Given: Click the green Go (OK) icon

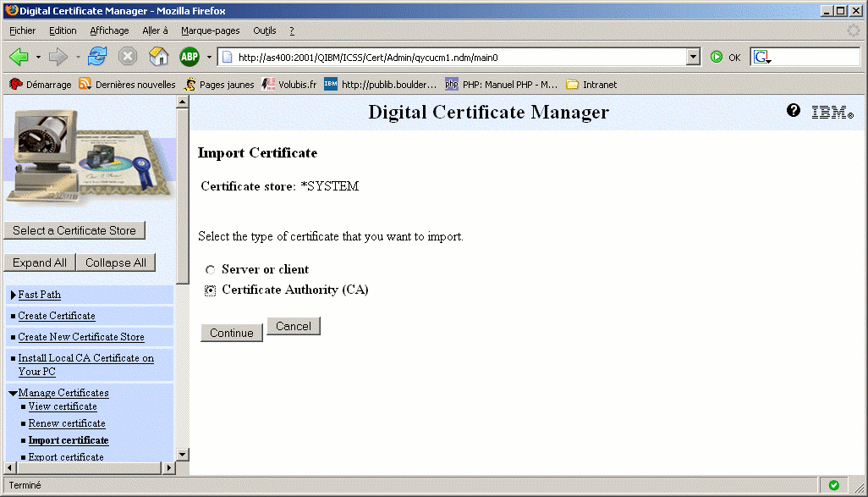Looking at the screenshot, I should click(717, 57).
